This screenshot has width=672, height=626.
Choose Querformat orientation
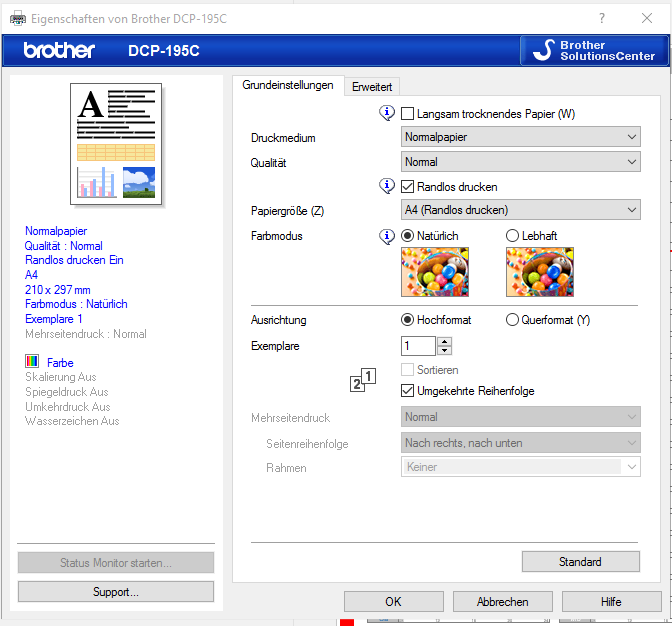(512, 320)
